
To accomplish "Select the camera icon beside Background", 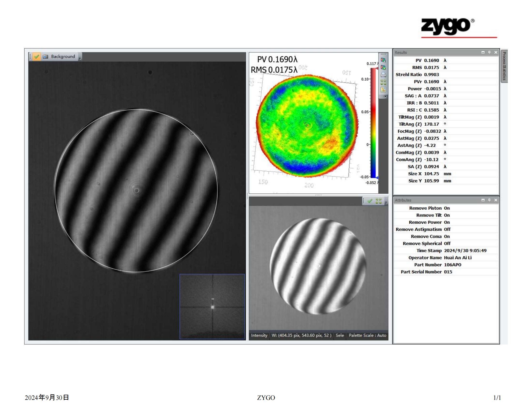I will point(45,57).
